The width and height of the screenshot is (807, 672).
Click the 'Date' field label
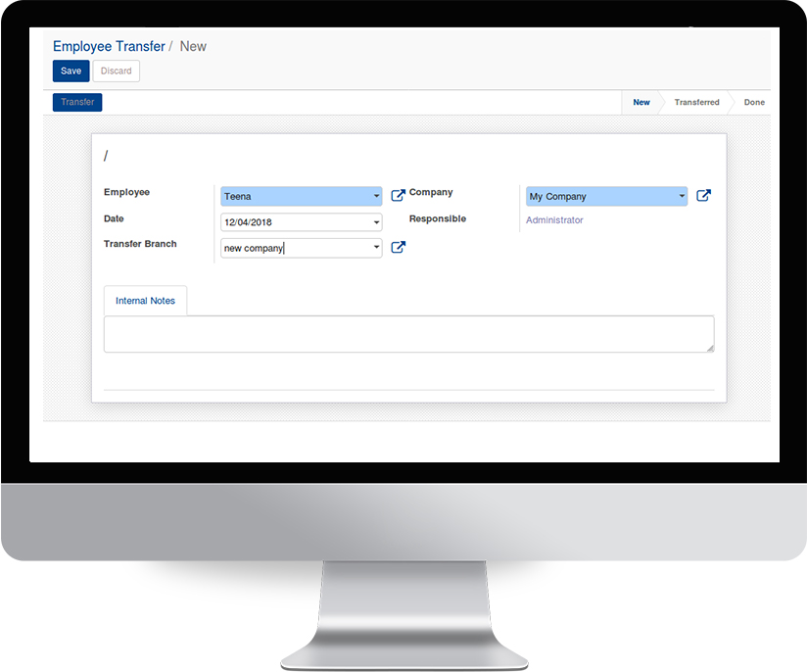click(114, 218)
